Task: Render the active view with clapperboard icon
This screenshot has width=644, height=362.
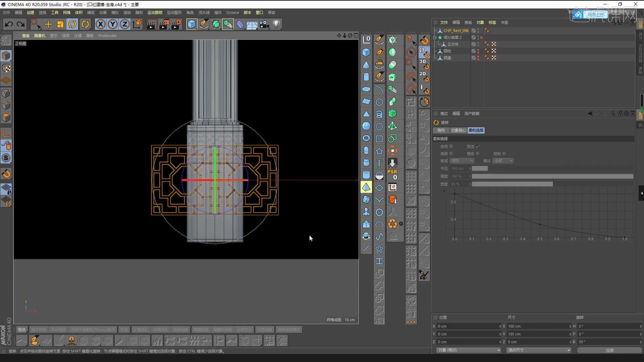Action: [x=151, y=24]
